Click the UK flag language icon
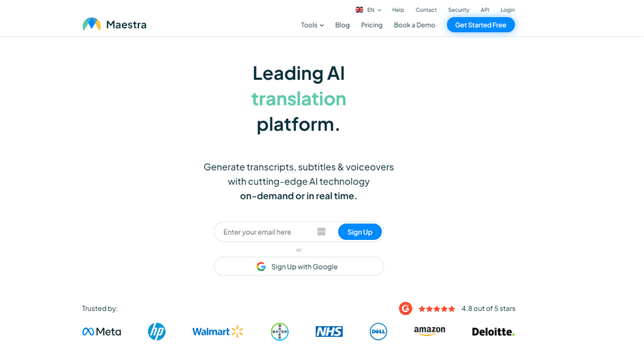 359,10
